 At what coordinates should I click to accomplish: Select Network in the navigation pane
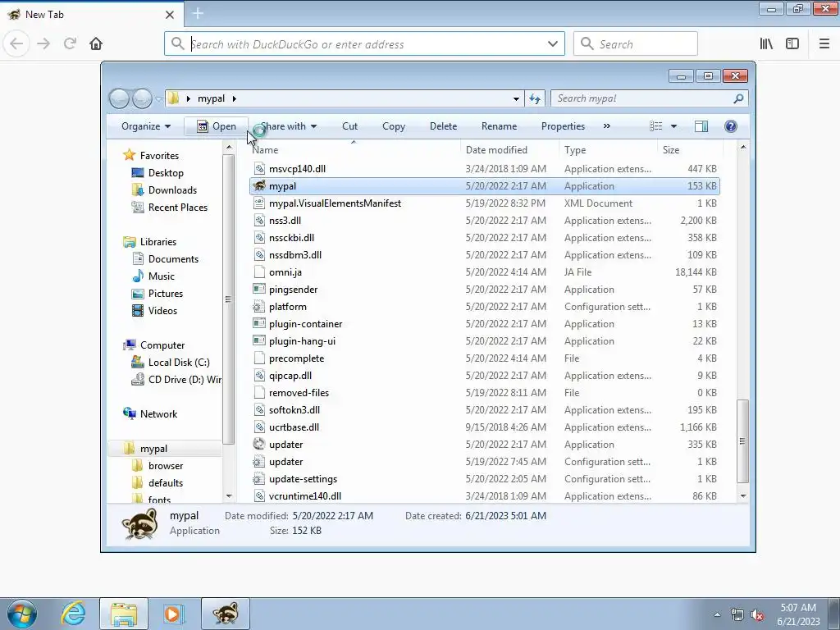click(158, 414)
